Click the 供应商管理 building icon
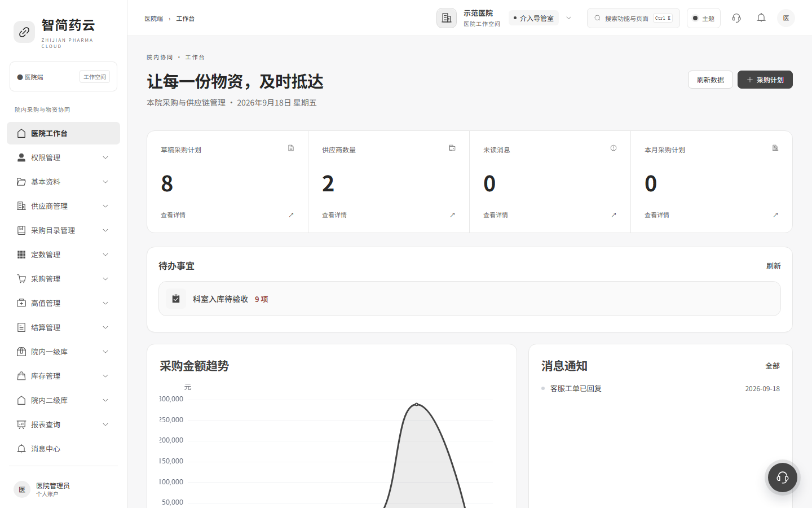Viewport: 812px width, 508px height. pos(21,206)
